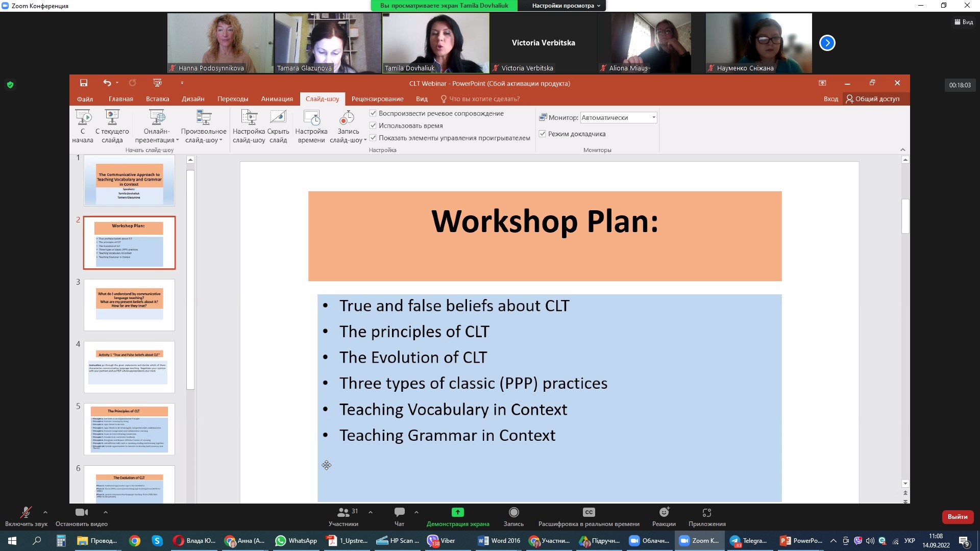Open the Zoom Apps icon

706,512
